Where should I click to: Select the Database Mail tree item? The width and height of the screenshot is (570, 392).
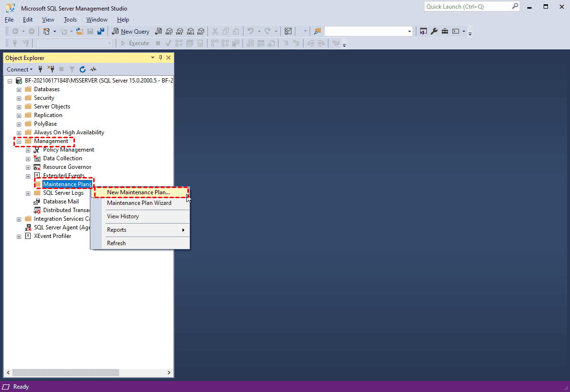[x=61, y=202]
